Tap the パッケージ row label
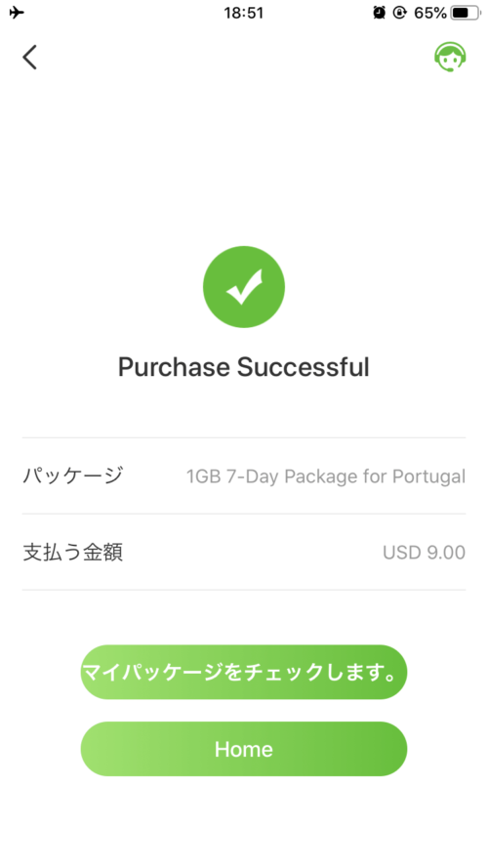Image resolution: width=488 pixels, height=868 pixels. coord(72,475)
